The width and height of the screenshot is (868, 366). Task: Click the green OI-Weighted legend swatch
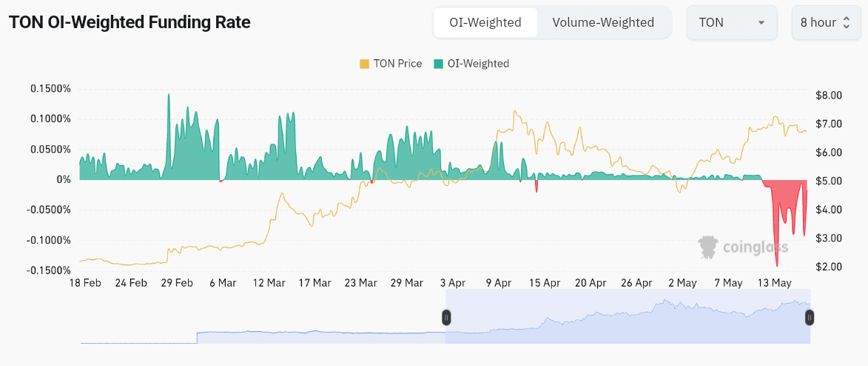pos(438,64)
